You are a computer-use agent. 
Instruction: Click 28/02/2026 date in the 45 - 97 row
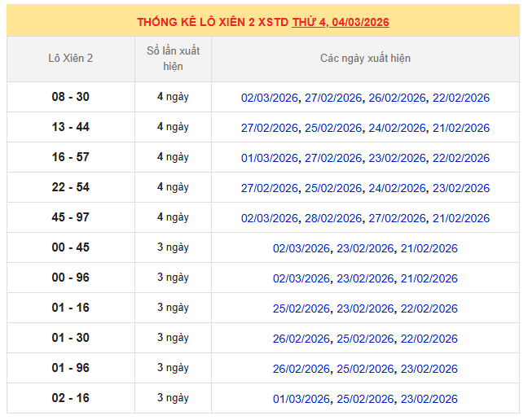[333, 218]
